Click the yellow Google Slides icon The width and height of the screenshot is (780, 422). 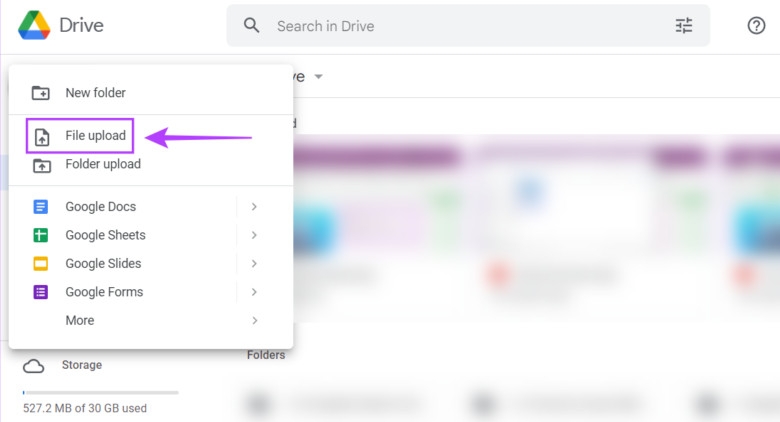point(41,263)
